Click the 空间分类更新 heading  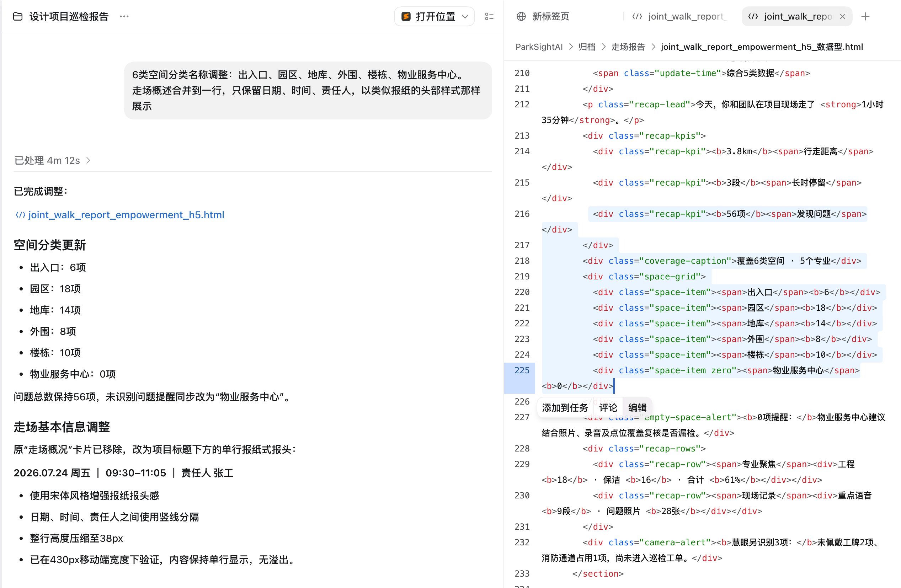coord(49,245)
